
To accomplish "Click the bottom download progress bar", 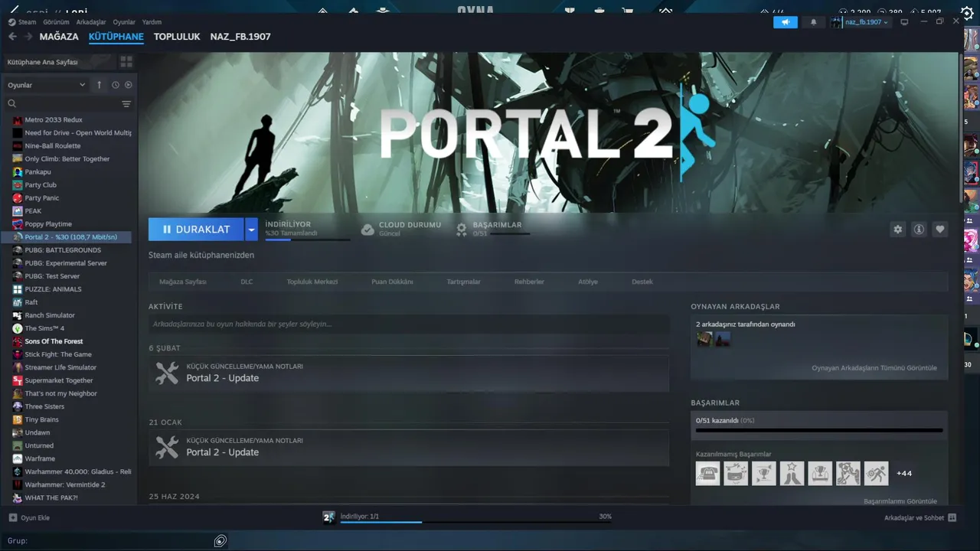I will [476, 523].
